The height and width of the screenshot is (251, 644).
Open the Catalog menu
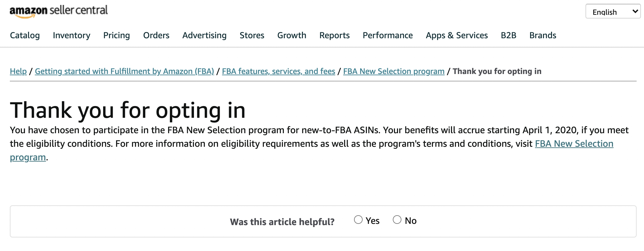coord(25,35)
